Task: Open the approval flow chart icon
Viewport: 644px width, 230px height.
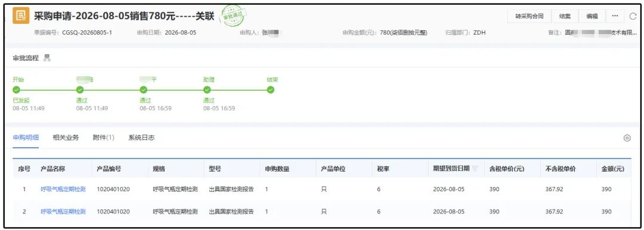Action: pyautogui.click(x=47, y=58)
